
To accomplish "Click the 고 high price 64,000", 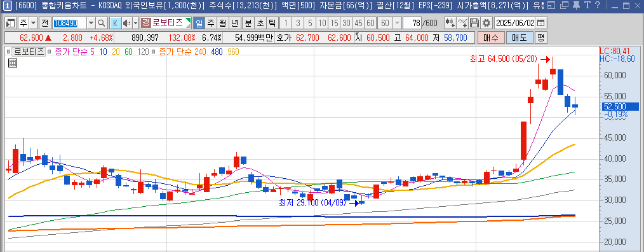I will [417, 38].
